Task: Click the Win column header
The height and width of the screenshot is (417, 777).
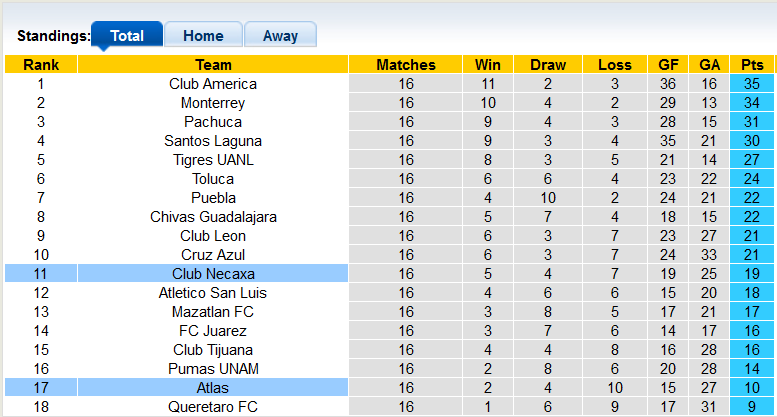Action: [488, 65]
